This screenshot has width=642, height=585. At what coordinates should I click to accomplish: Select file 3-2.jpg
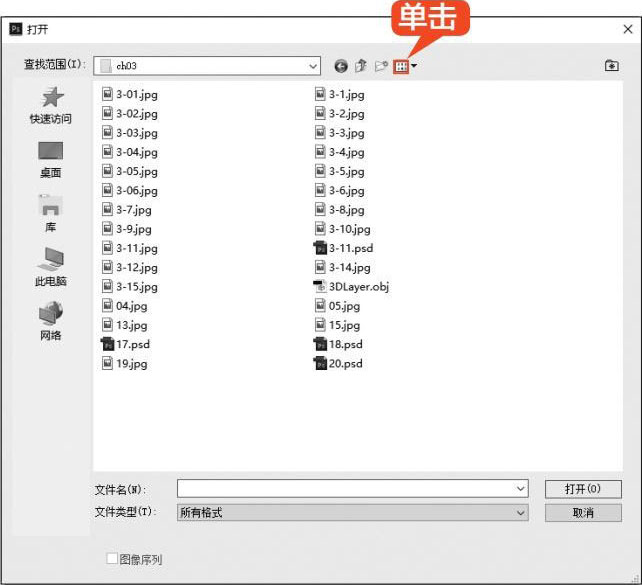[339, 113]
